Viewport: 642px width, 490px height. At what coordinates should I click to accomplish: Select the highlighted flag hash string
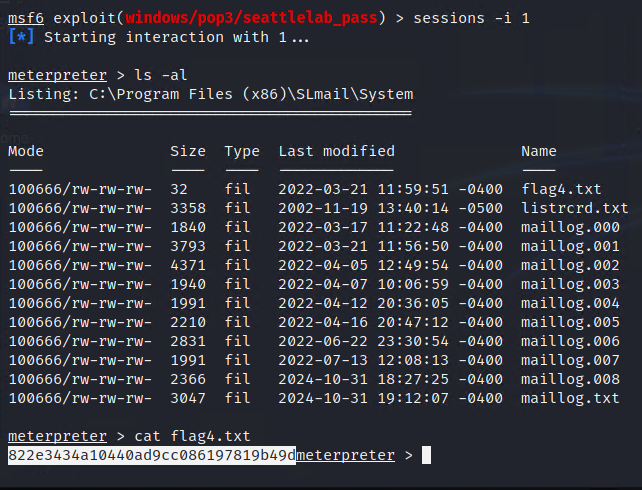click(152, 455)
